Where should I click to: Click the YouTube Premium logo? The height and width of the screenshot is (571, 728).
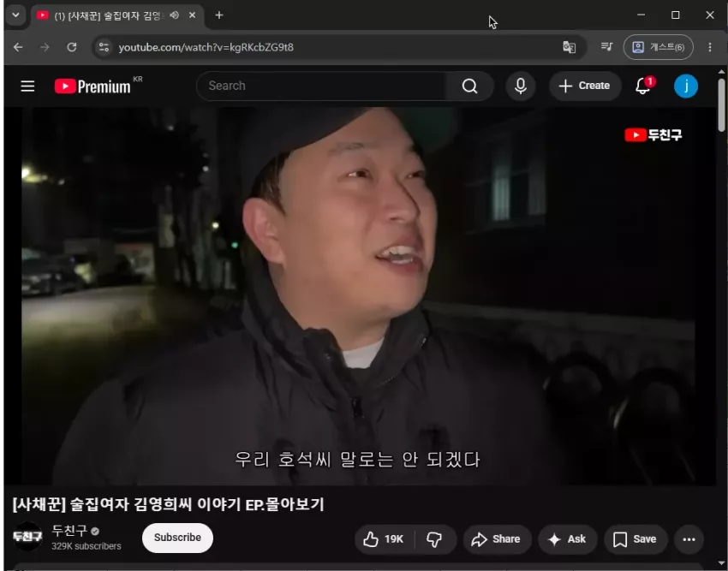tap(92, 86)
